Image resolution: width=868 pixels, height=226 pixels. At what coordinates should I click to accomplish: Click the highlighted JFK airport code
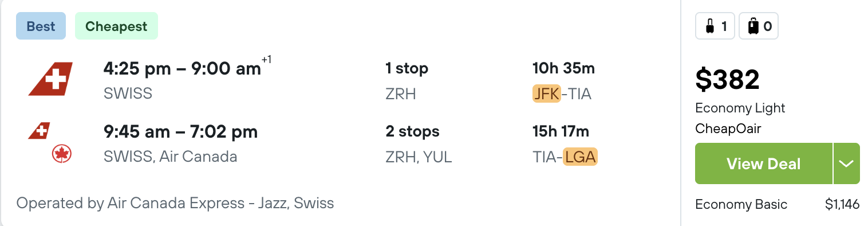coord(546,93)
